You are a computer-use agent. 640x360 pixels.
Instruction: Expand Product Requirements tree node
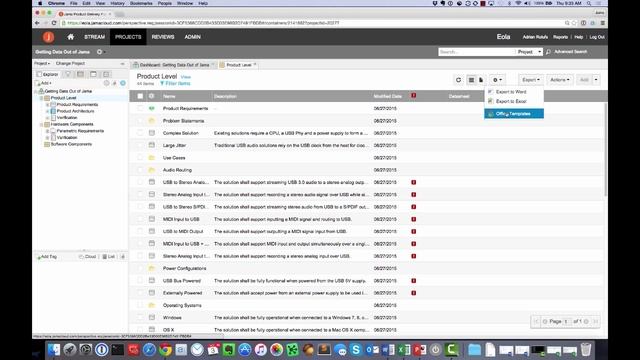pyautogui.click(x=47, y=104)
